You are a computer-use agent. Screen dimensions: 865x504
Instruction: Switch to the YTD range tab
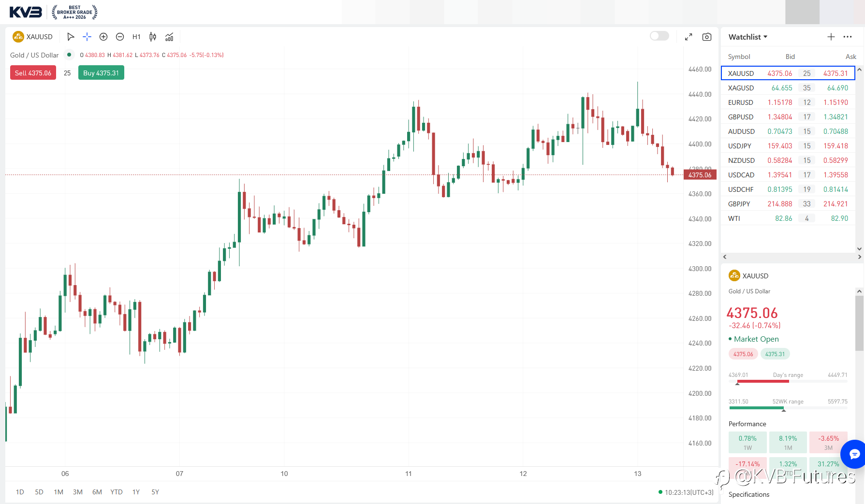tap(117, 492)
